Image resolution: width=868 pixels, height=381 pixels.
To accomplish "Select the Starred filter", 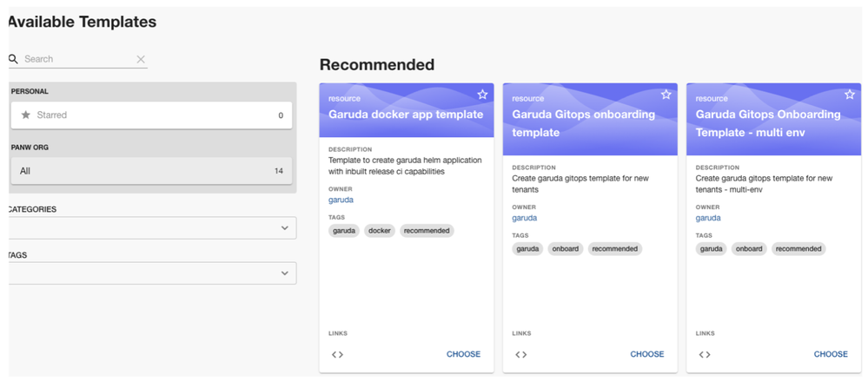I will [151, 115].
